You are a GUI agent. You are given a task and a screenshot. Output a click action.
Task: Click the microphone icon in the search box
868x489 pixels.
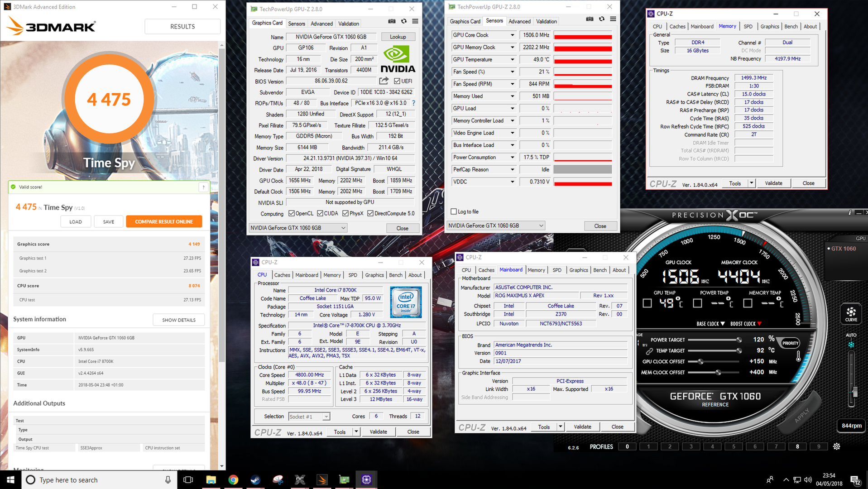[x=168, y=479]
